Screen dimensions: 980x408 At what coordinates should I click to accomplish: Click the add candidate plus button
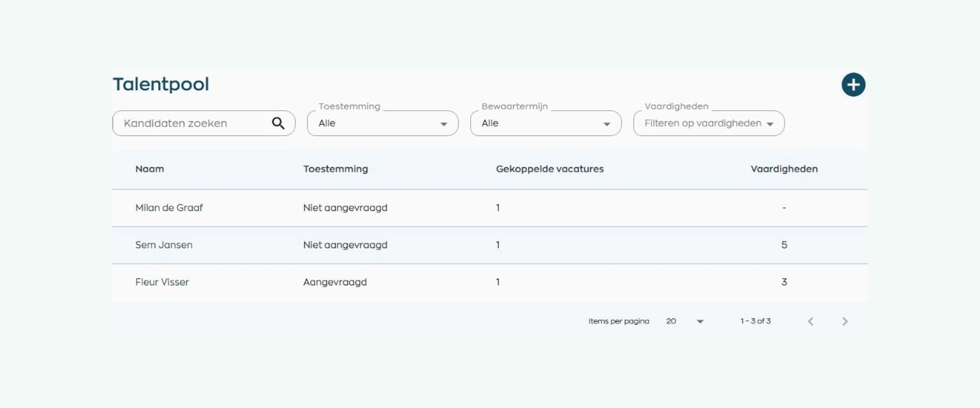tap(853, 85)
